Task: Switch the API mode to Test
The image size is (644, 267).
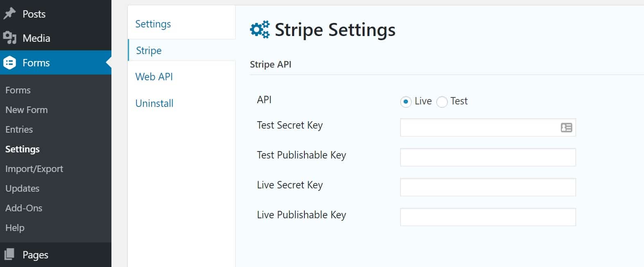Action: click(x=442, y=102)
